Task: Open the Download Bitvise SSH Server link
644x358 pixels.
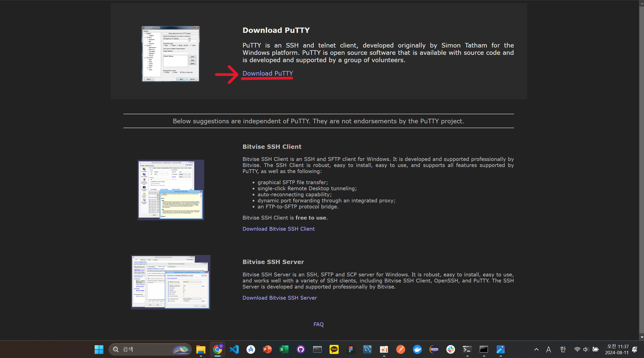Action: point(280,298)
